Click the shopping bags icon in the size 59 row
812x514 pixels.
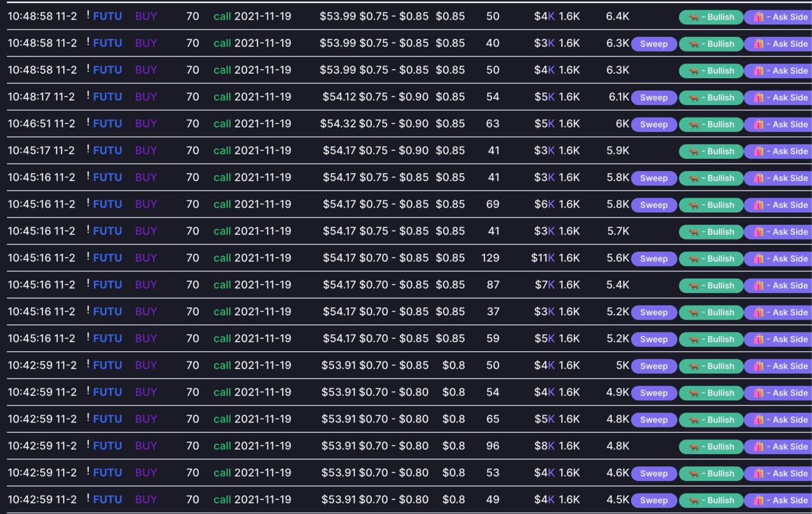[x=758, y=339]
